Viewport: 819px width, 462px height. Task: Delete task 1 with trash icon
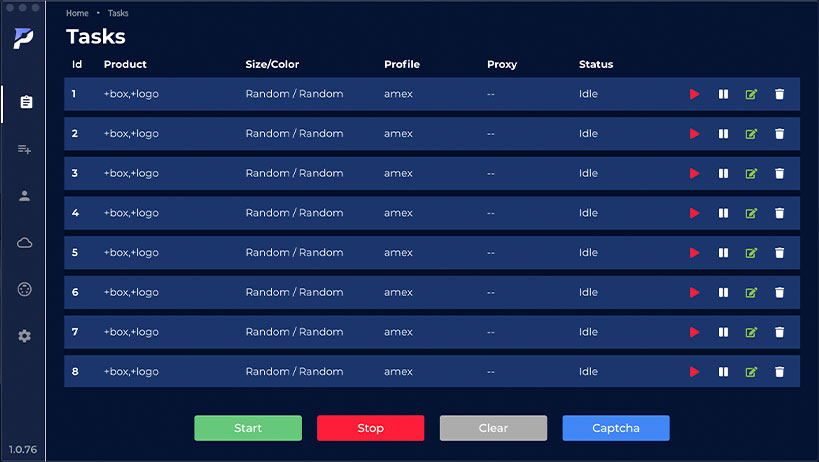point(779,94)
